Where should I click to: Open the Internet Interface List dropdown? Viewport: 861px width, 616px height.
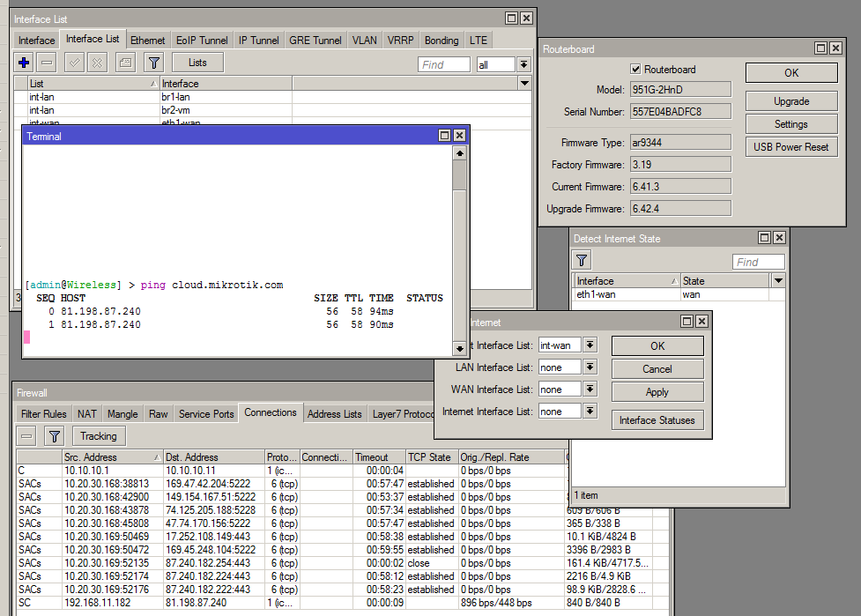[590, 412]
